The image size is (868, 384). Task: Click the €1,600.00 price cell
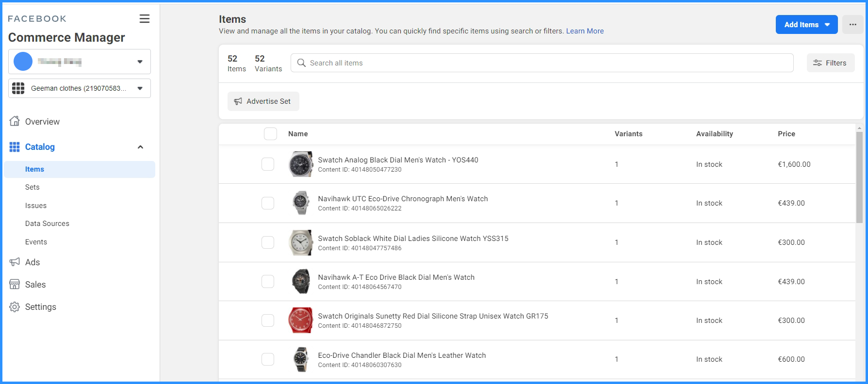[794, 164]
